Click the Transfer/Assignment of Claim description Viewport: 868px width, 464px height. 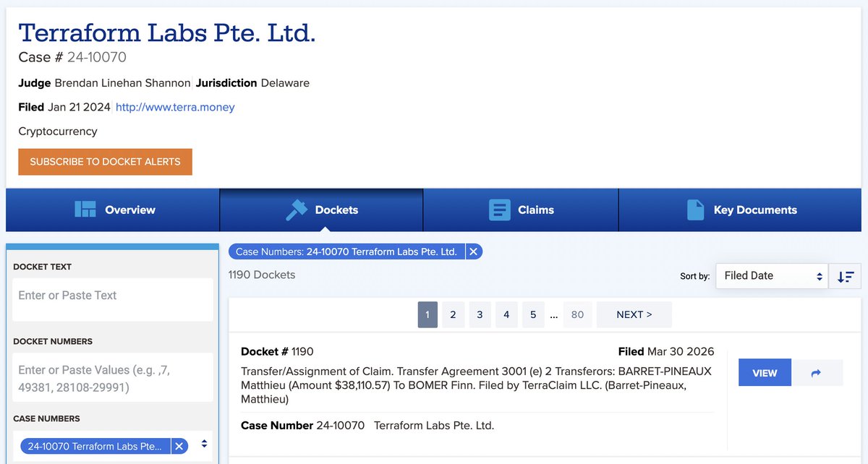click(477, 385)
